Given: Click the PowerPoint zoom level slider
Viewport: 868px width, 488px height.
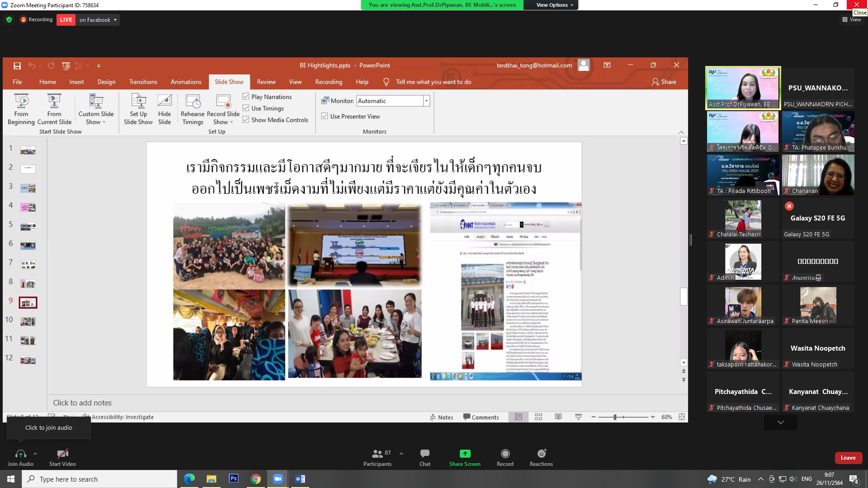Looking at the screenshot, I should [x=615, y=417].
